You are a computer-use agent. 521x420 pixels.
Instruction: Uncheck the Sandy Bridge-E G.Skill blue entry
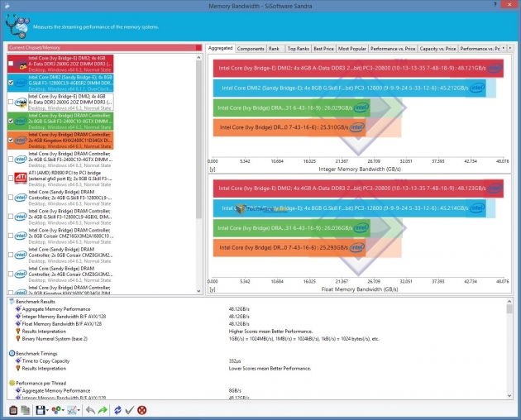tap(11, 83)
